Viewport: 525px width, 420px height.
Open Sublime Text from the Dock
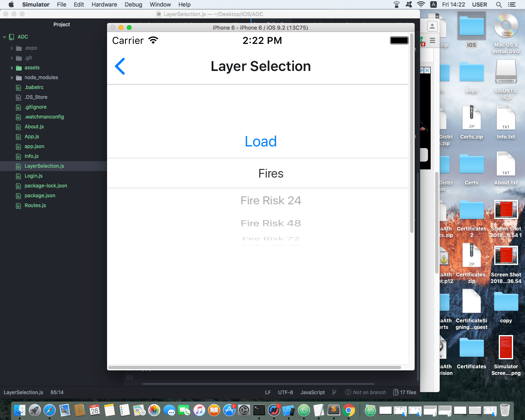coord(334,410)
